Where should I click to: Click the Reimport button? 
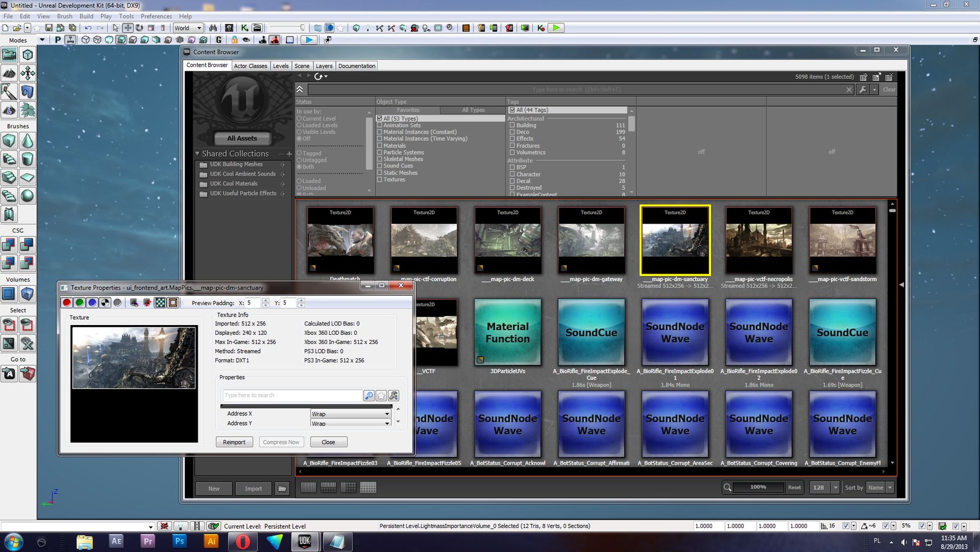[234, 442]
